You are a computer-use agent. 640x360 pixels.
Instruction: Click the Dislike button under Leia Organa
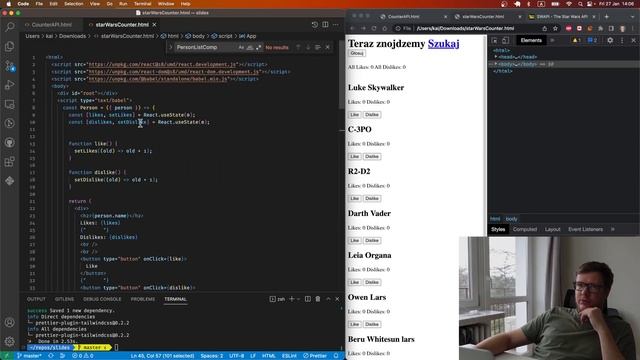(x=372, y=282)
